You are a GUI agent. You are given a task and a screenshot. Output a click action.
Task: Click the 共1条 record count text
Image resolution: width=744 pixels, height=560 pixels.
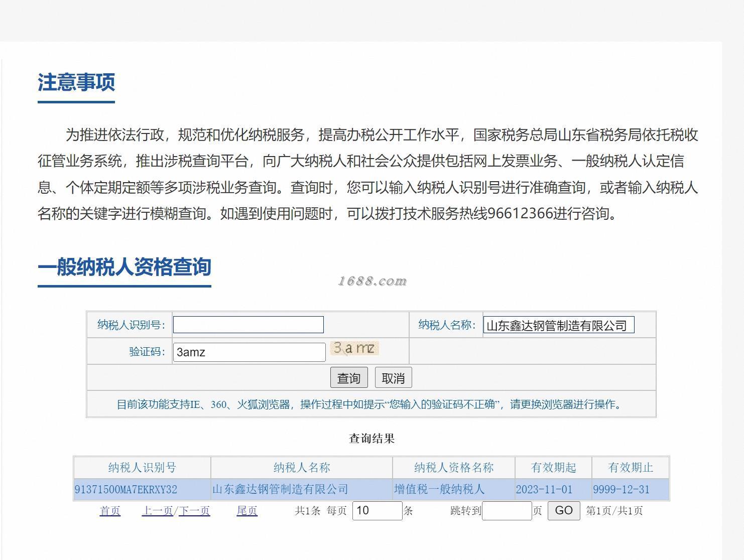click(x=307, y=511)
